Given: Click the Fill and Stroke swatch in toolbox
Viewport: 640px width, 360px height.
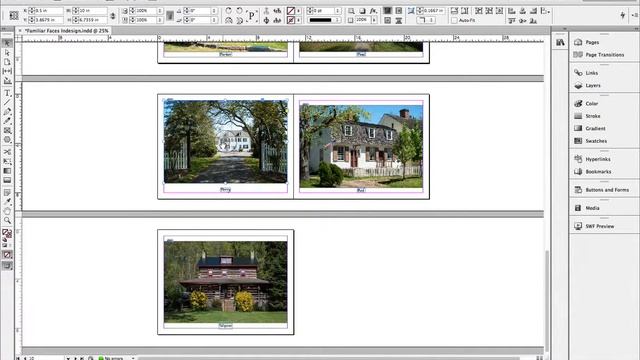Looking at the screenshot, I should pos(7,234).
